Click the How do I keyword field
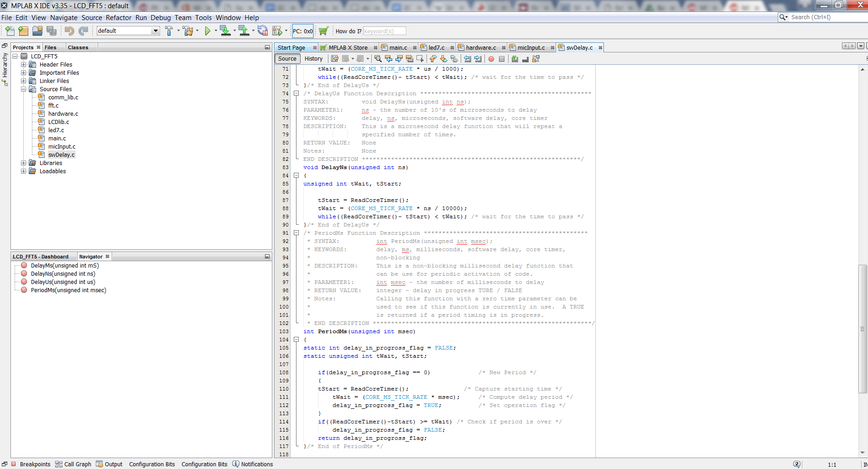 tap(384, 31)
